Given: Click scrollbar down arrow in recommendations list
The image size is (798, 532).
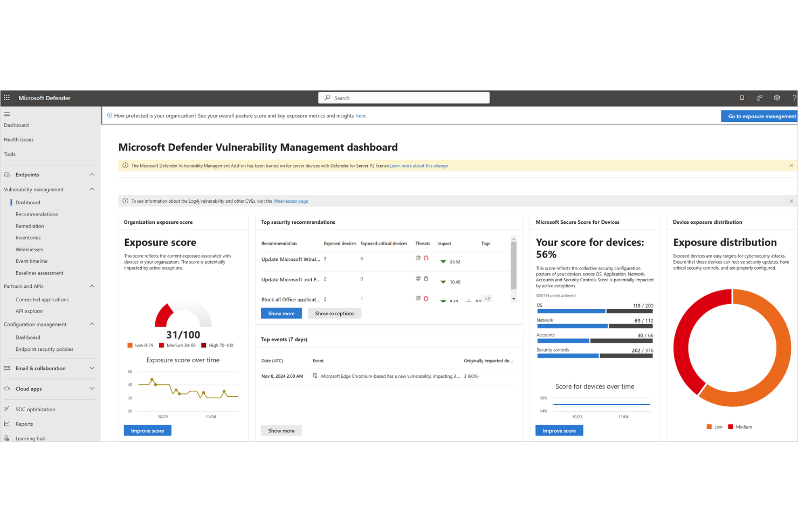Looking at the screenshot, I should (514, 299).
